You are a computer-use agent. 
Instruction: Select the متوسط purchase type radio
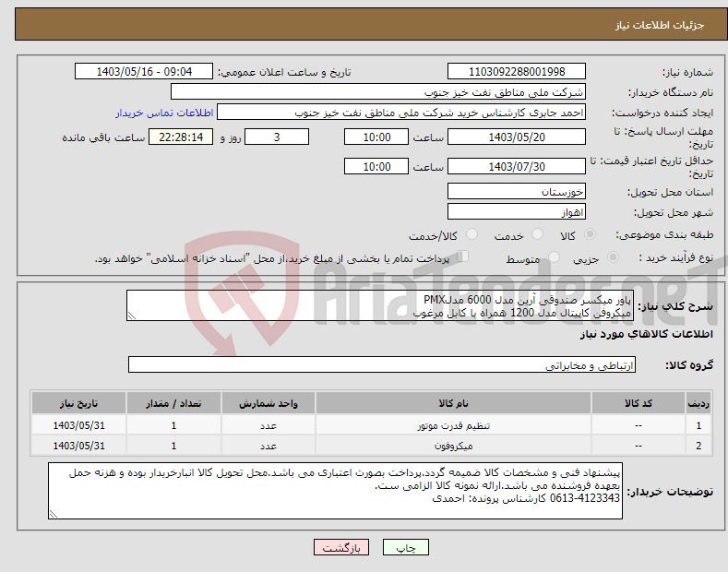tap(554, 257)
